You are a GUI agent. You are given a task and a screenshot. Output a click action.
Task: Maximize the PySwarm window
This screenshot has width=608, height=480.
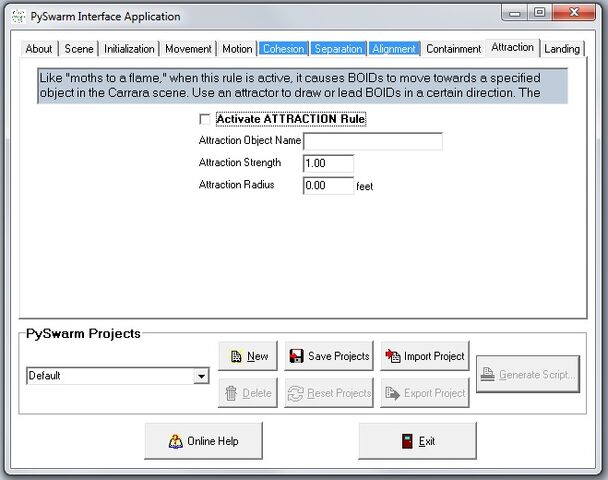(540, 13)
